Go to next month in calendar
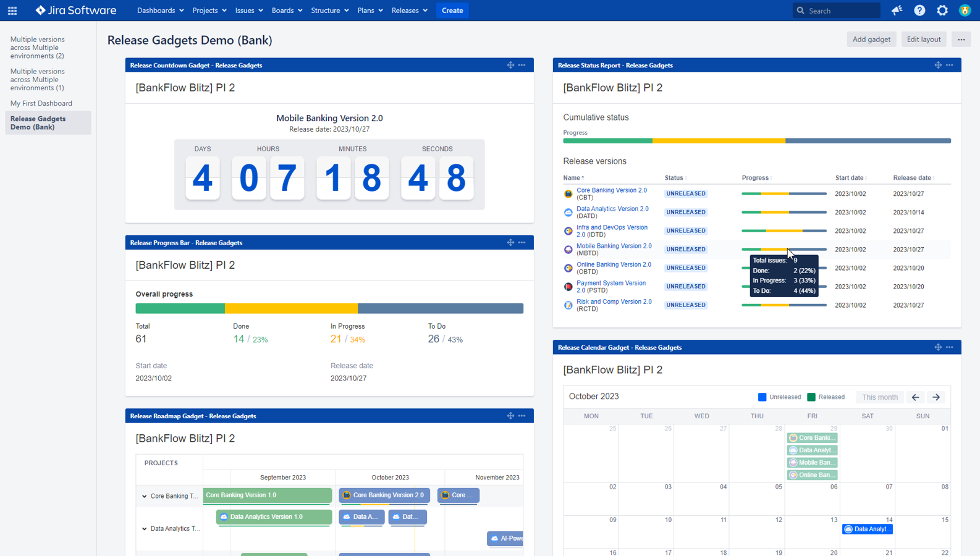 (936, 397)
